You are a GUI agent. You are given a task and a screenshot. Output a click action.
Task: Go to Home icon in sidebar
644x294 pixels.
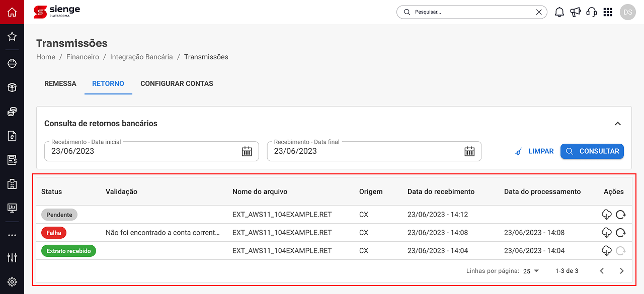point(12,12)
